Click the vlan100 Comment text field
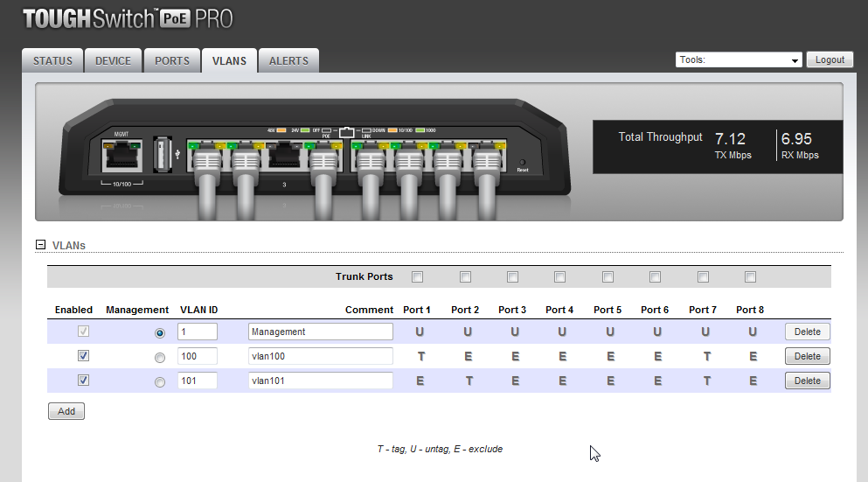The image size is (868, 482). coord(320,357)
